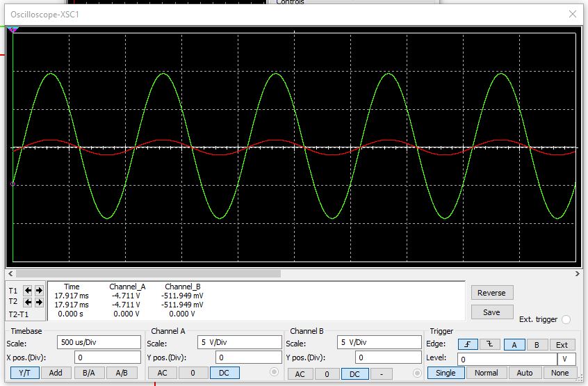The height and width of the screenshot is (386, 588).
Task: Switch timebase to A/B mode
Action: (x=122, y=373)
